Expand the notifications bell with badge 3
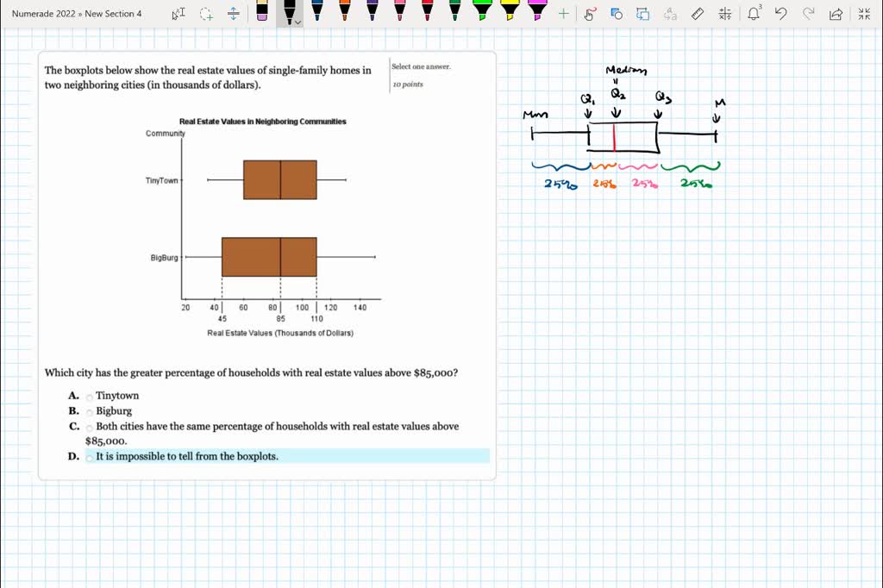 click(754, 14)
